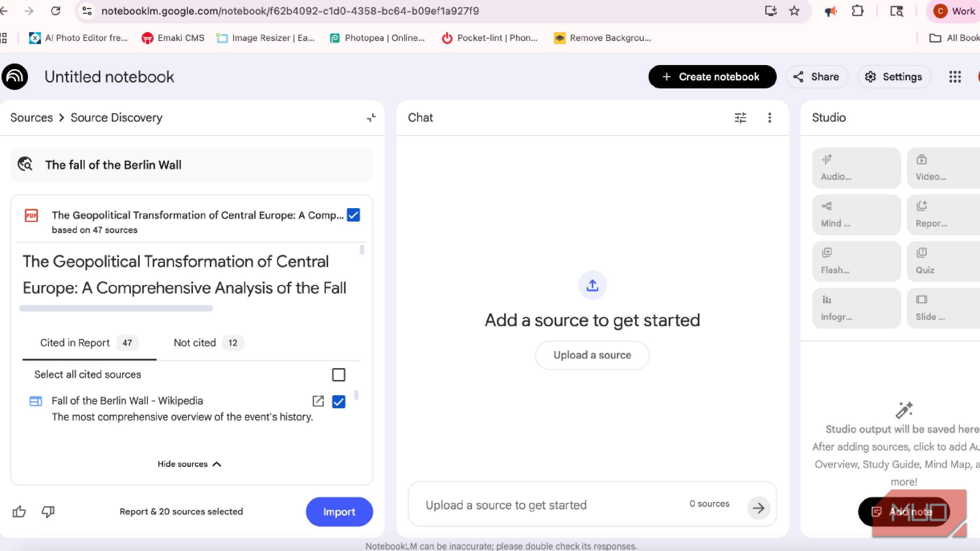The width and height of the screenshot is (980, 551).
Task: Collapse the Source Discovery panel icon
Action: point(371,117)
